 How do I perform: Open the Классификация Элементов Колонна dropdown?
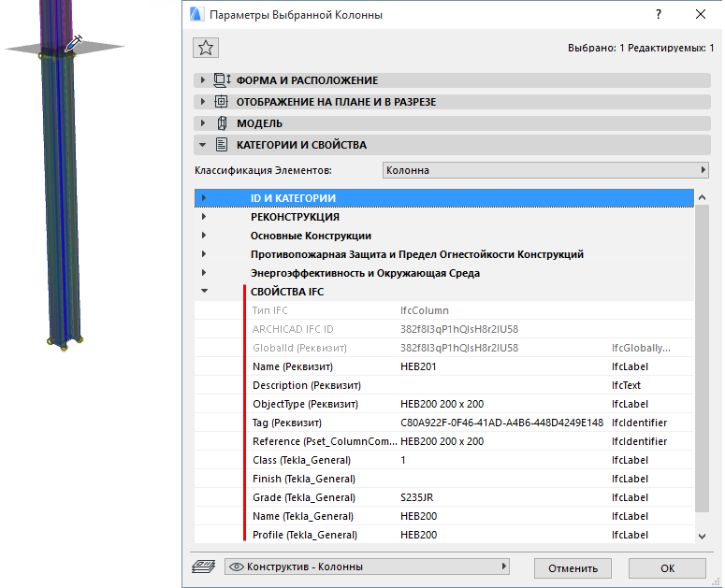tap(545, 170)
